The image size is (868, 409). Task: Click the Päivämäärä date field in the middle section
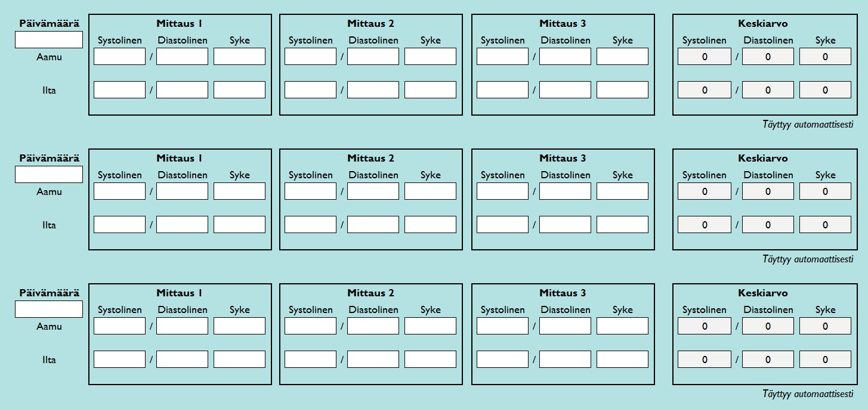49,175
